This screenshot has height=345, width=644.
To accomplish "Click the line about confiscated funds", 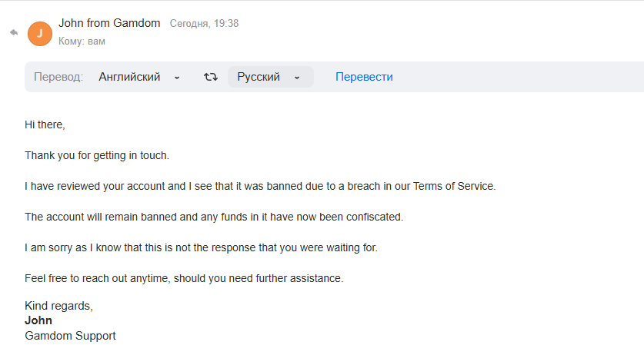I will (x=214, y=217).
